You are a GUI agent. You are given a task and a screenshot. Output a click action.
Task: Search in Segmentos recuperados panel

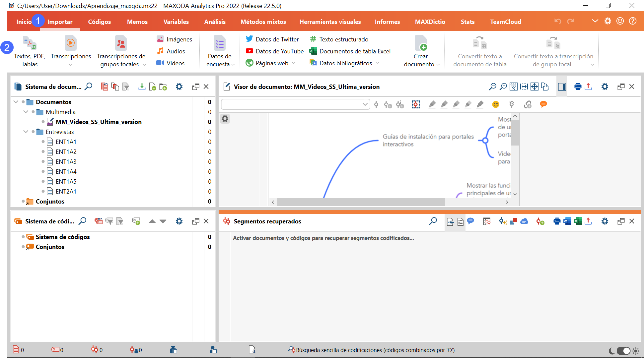click(x=433, y=221)
